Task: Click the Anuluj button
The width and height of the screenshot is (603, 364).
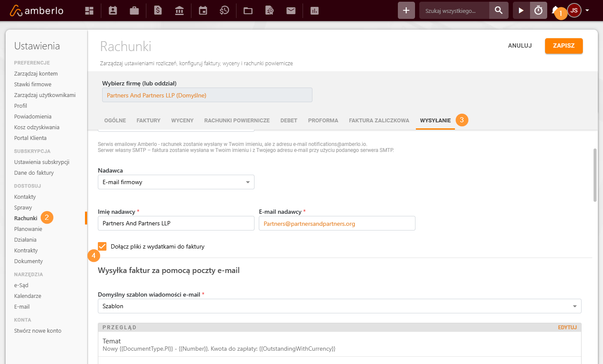Action: pyautogui.click(x=520, y=46)
